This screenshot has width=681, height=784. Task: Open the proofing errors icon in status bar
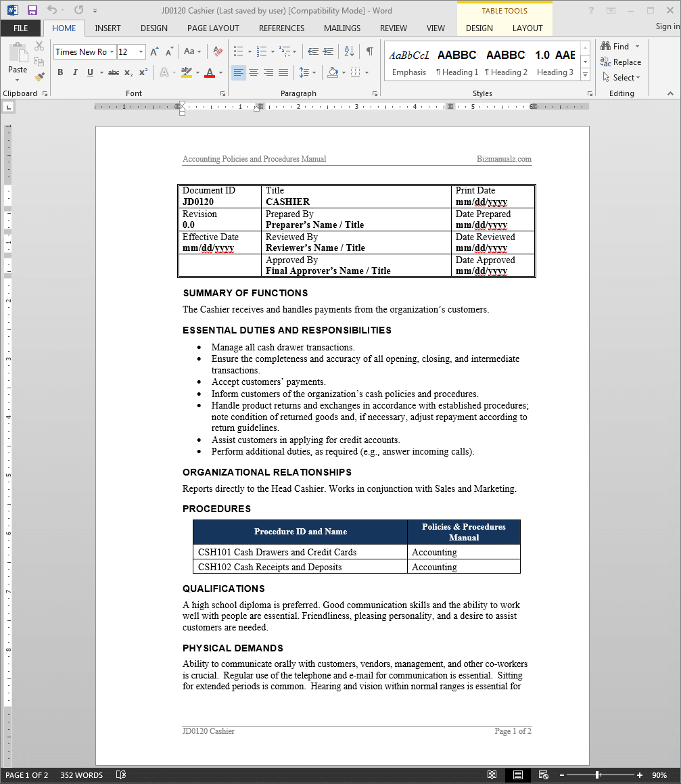121,775
